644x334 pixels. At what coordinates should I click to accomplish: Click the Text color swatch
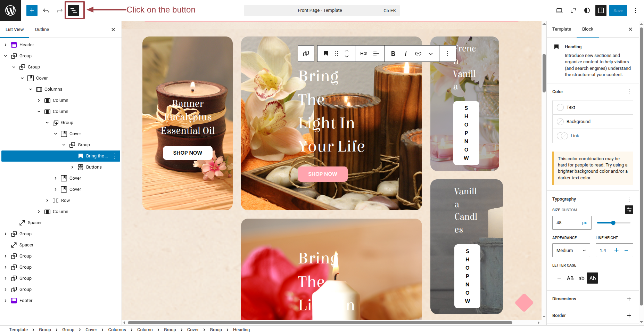[560, 107]
